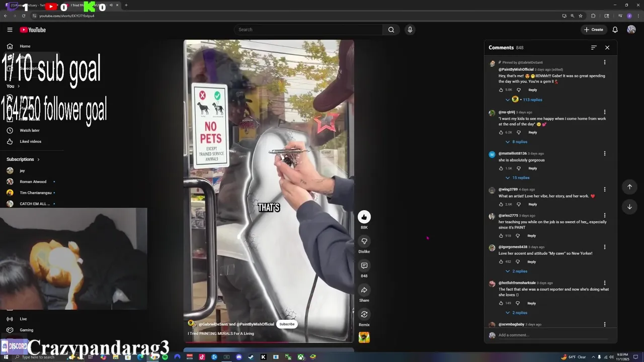644x362 pixels.
Task: Click the Add a comment field
Action: (553, 335)
